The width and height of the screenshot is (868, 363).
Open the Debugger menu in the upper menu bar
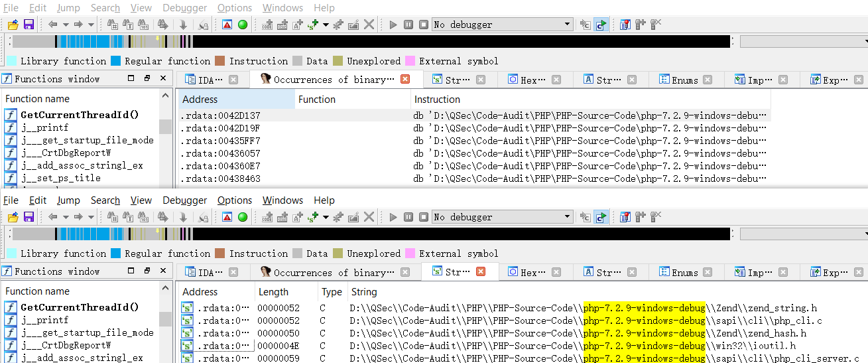184,8
